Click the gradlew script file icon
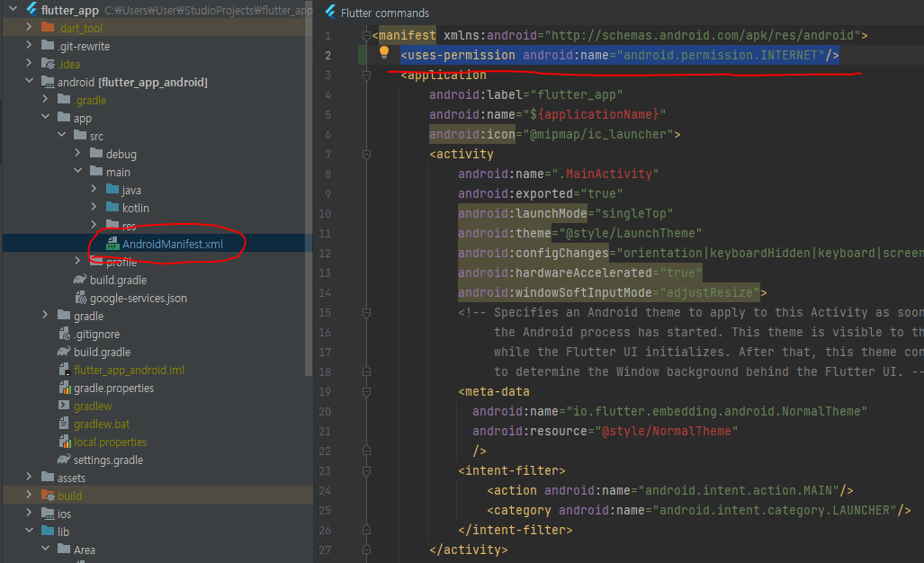This screenshot has height=563, width=924. (x=64, y=406)
